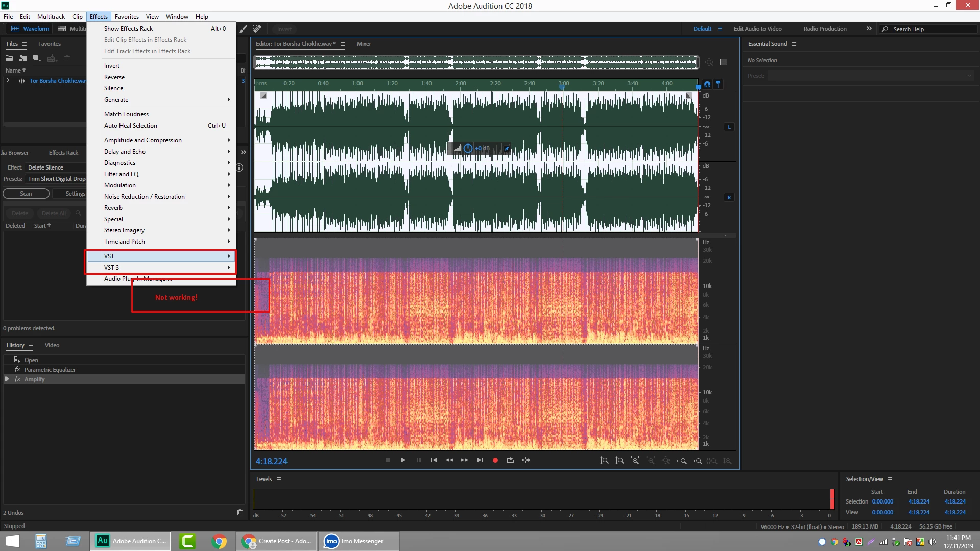980x551 pixels.
Task: Select the Amplify history step
Action: pos(124,379)
